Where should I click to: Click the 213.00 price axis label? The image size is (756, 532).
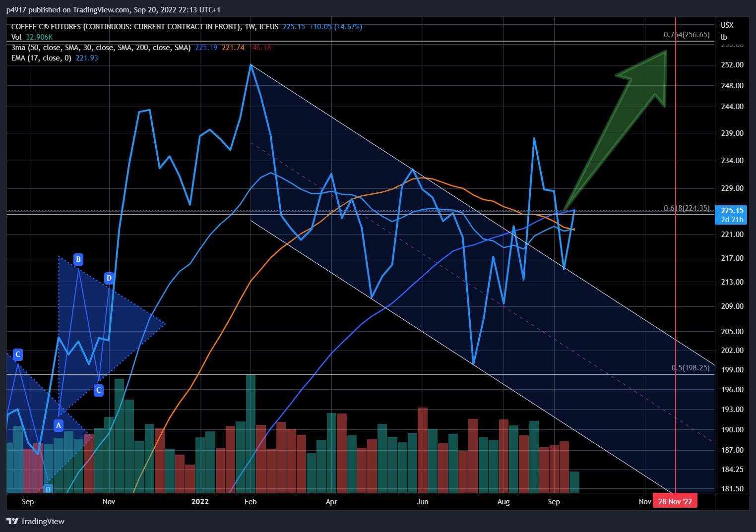click(x=732, y=282)
